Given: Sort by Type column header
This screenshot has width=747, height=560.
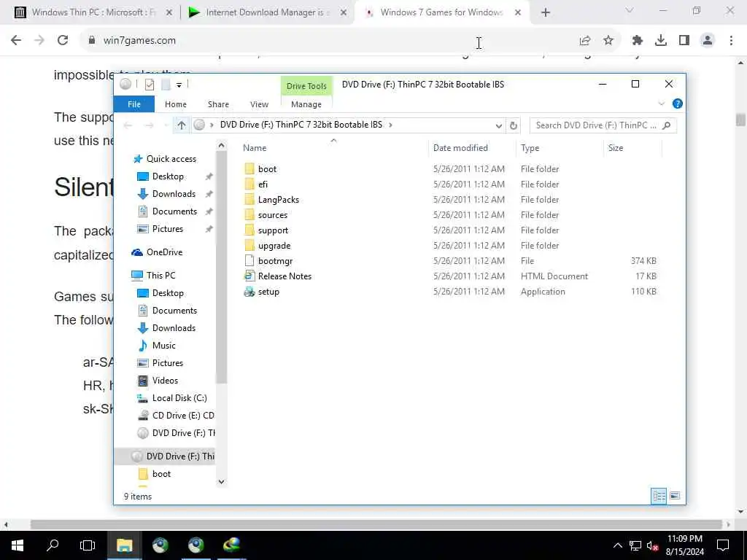Looking at the screenshot, I should 530,148.
